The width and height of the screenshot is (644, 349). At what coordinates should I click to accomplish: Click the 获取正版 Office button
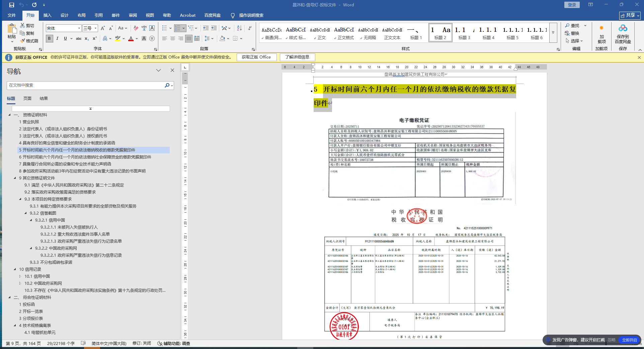tap(256, 57)
